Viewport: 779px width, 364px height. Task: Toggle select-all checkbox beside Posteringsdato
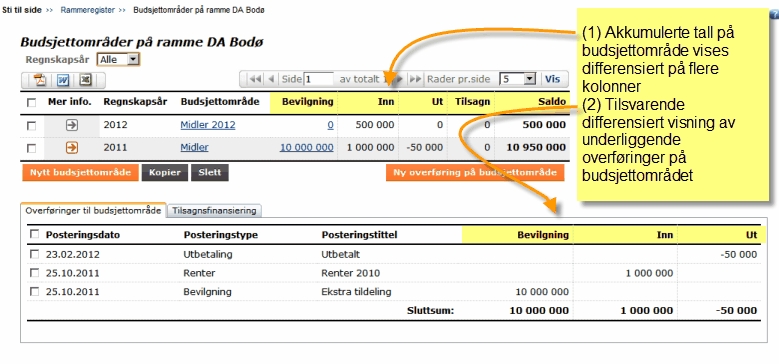[34, 234]
